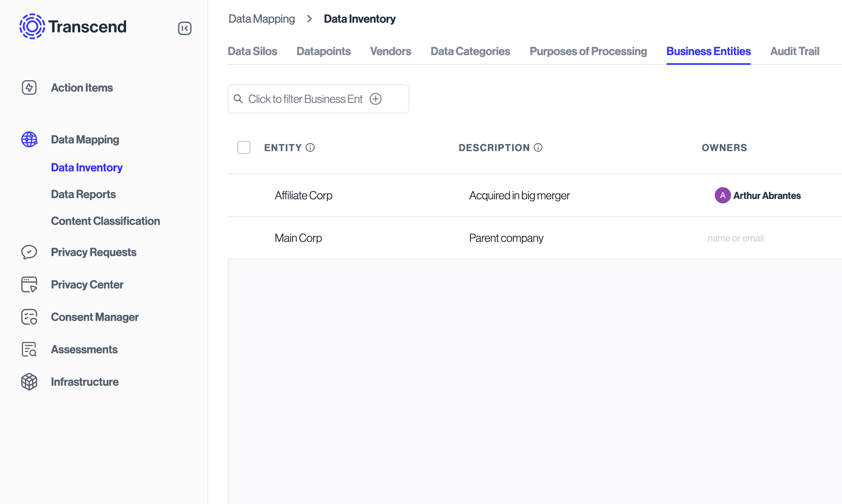Open the Infrastructure cube icon

coord(29,382)
